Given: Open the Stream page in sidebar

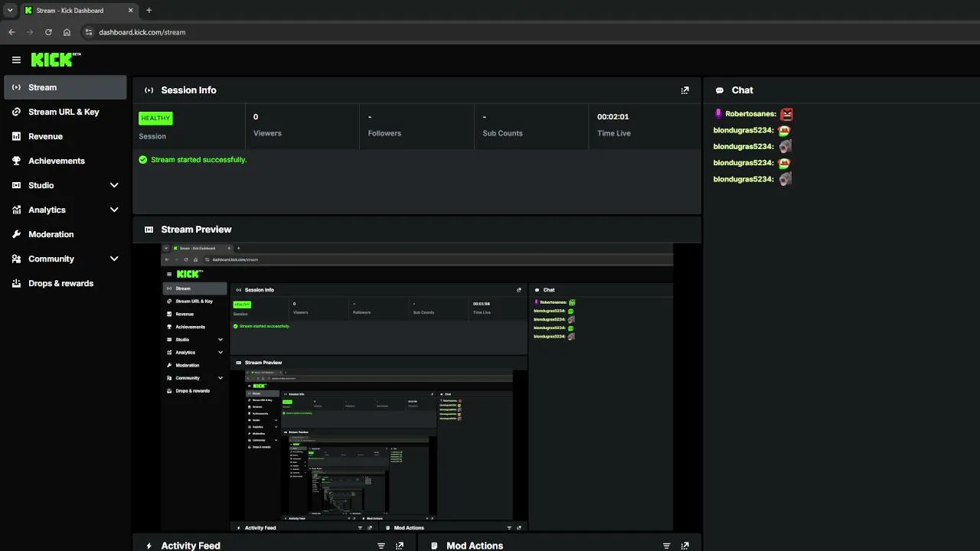Looking at the screenshot, I should pyautogui.click(x=65, y=87).
